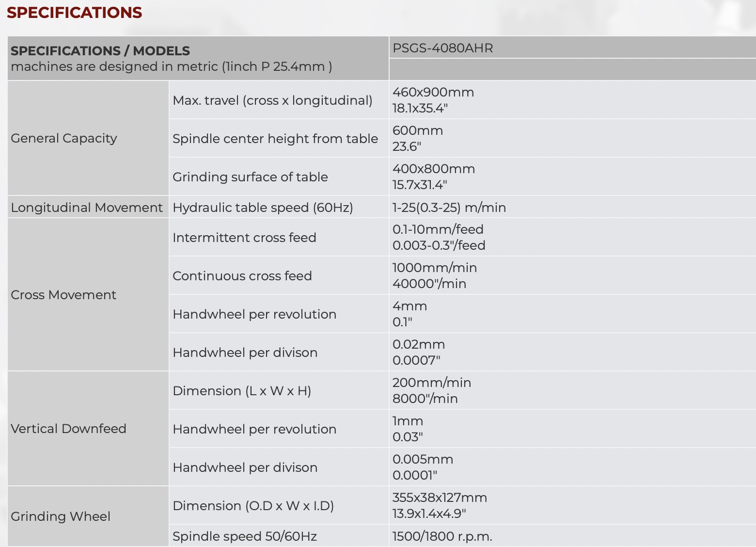Click the Dimension (L x W x H) label
This screenshot has height=547, width=756.
pyautogui.click(x=242, y=391)
